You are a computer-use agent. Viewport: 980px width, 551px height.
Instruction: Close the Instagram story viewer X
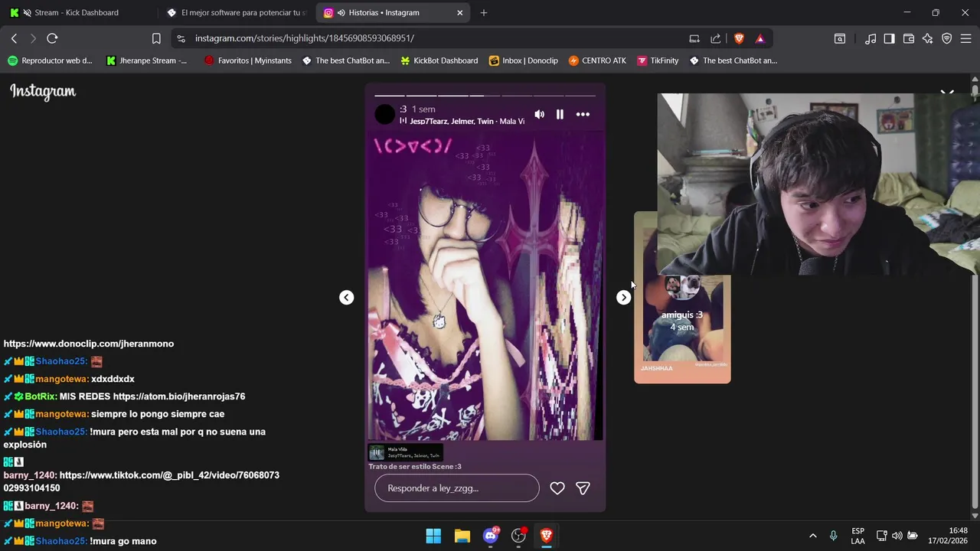pyautogui.click(x=947, y=91)
